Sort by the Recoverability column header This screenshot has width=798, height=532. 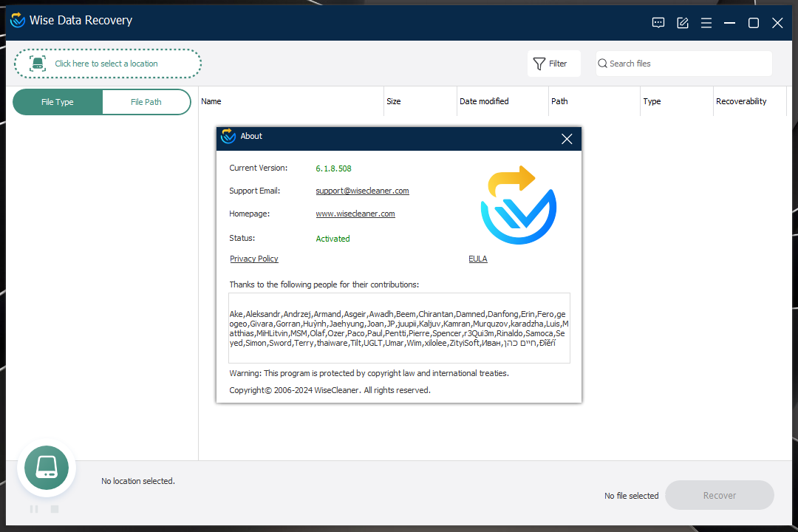[x=741, y=101]
